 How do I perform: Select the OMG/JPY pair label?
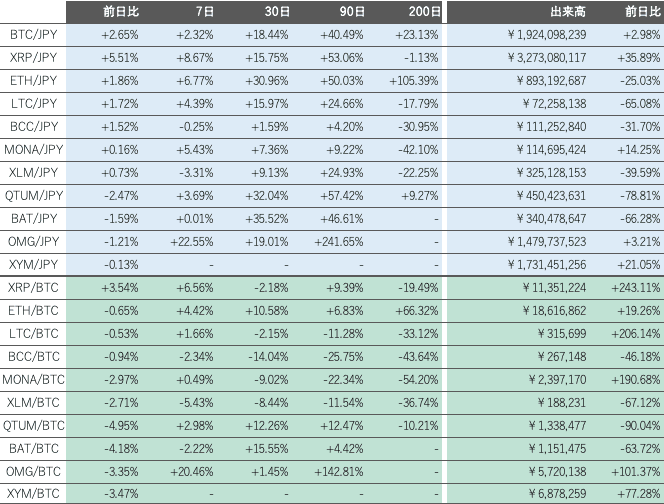pyautogui.click(x=33, y=242)
